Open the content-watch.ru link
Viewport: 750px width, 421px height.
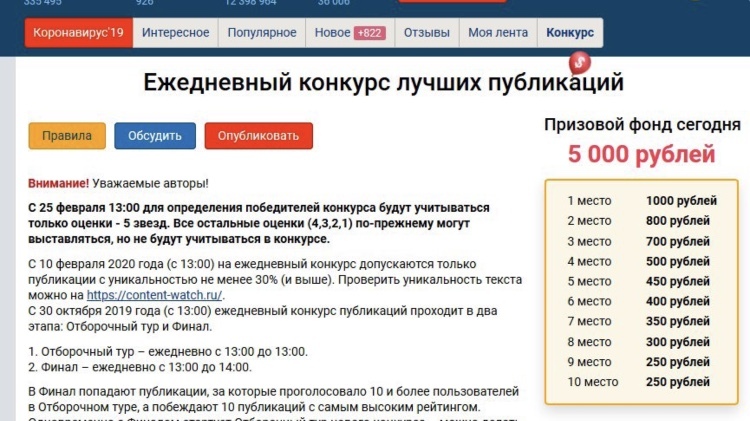(x=155, y=295)
